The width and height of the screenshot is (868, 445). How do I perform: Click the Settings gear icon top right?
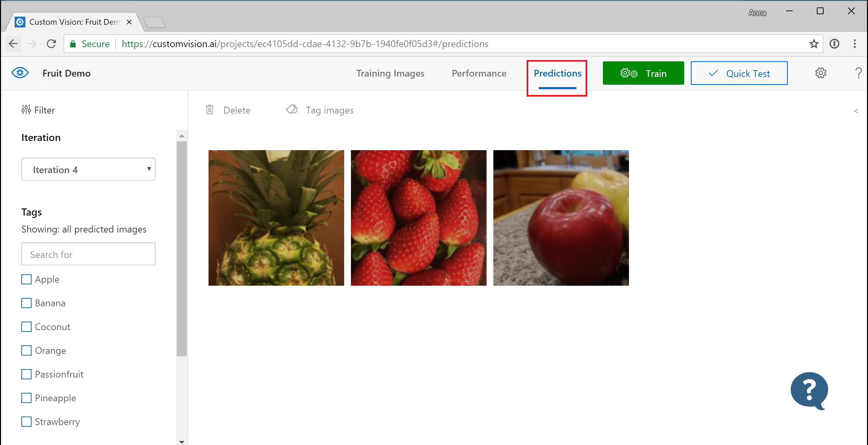coord(820,73)
